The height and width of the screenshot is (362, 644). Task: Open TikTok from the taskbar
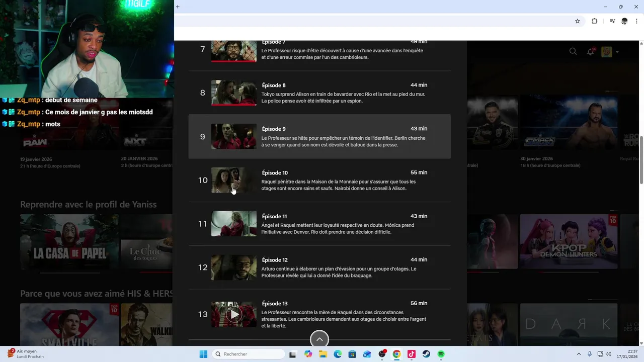(x=412, y=354)
